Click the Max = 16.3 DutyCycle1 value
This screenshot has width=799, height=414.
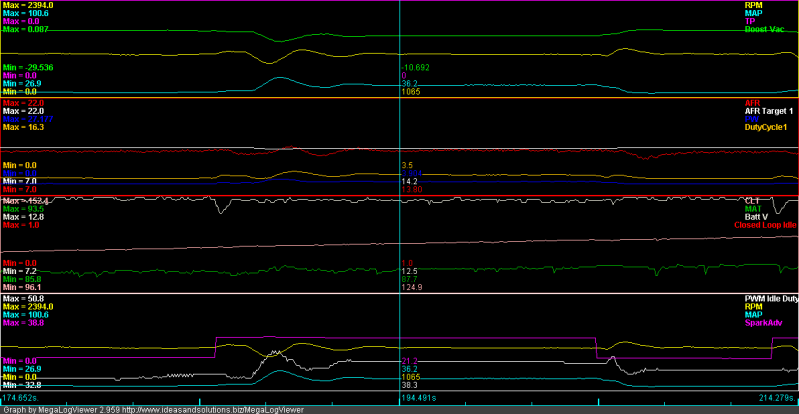tap(24, 127)
